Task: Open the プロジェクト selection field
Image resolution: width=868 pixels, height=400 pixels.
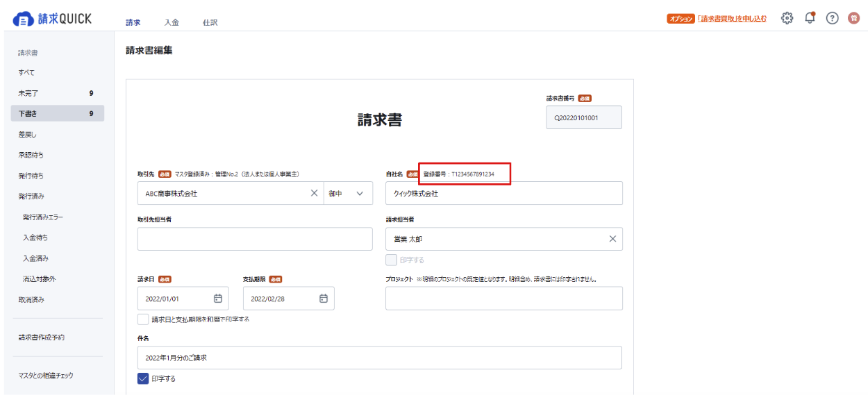Action: (504, 299)
